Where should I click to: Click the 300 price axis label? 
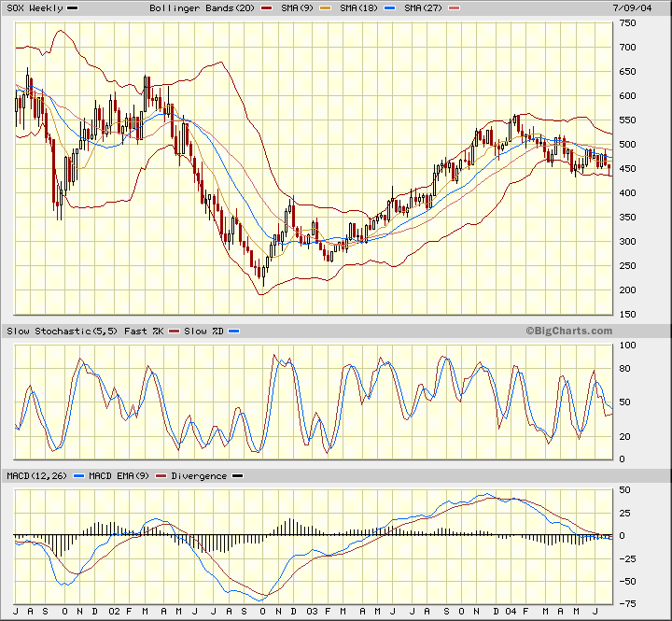tap(627, 242)
